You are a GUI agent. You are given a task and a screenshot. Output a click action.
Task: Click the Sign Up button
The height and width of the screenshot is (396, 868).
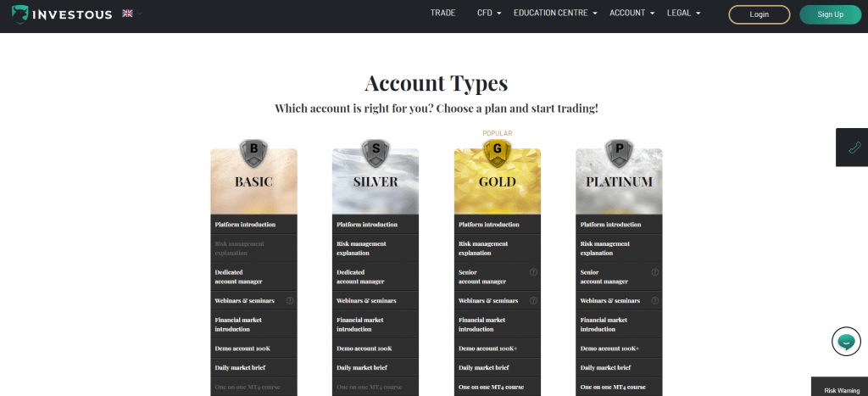point(831,14)
